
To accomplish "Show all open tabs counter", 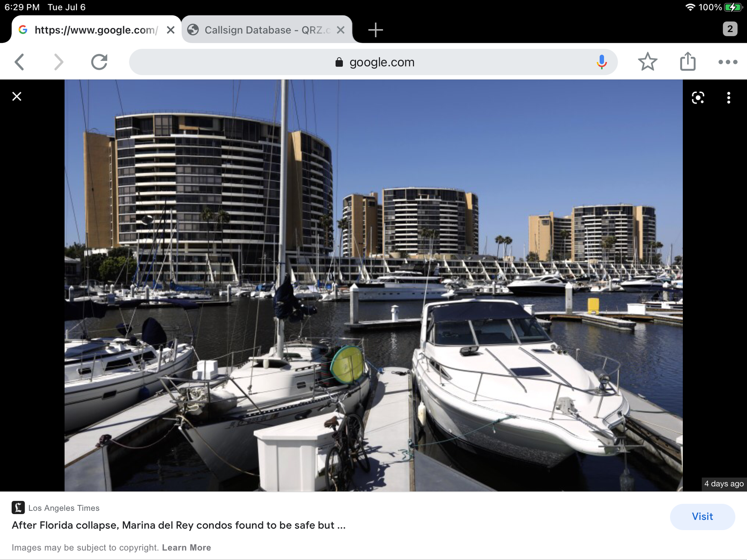I will 730,29.
